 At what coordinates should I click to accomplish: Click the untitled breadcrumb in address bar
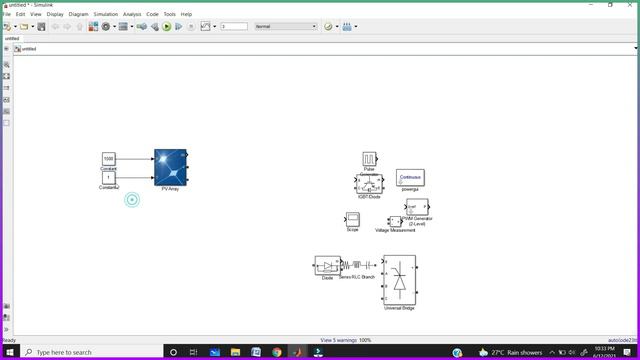[x=29, y=49]
